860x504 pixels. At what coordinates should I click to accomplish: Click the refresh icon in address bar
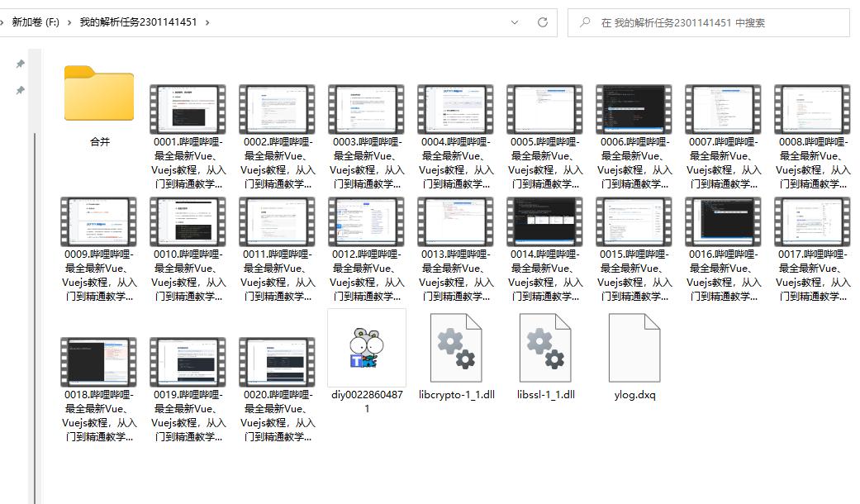tap(543, 22)
